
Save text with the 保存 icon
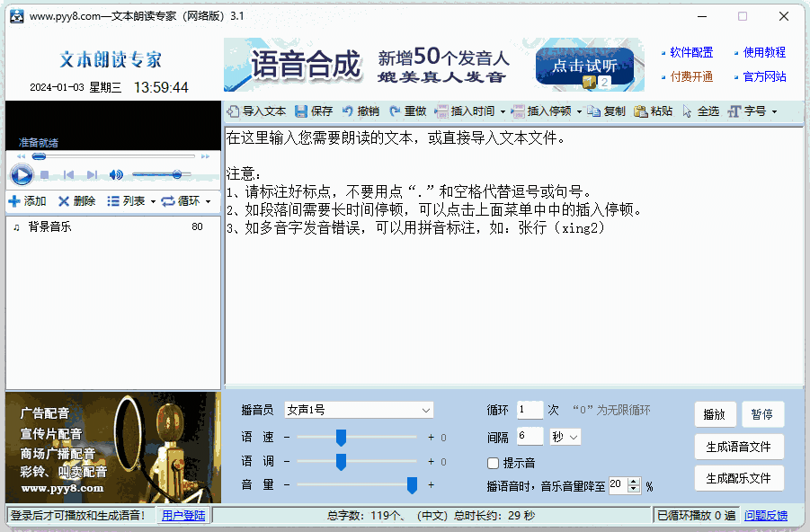(314, 111)
